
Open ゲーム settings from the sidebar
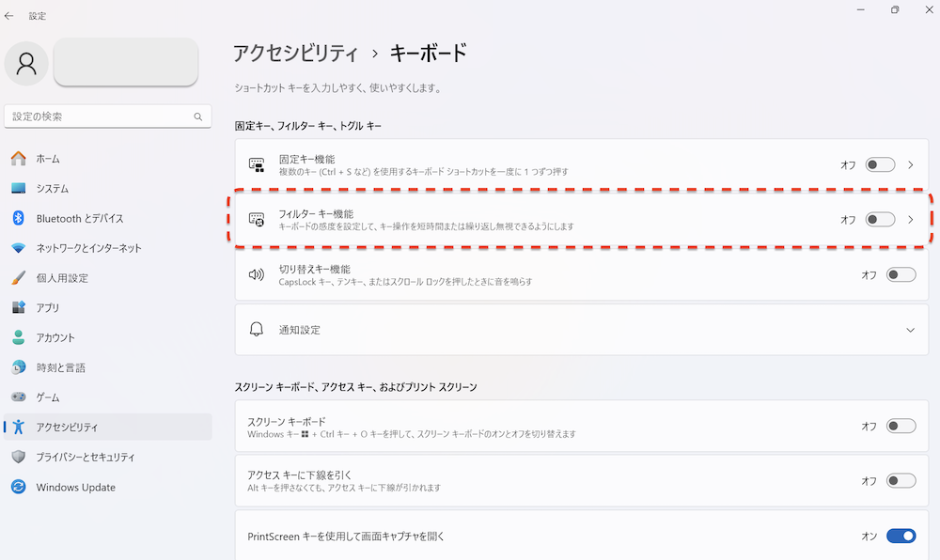click(52, 397)
